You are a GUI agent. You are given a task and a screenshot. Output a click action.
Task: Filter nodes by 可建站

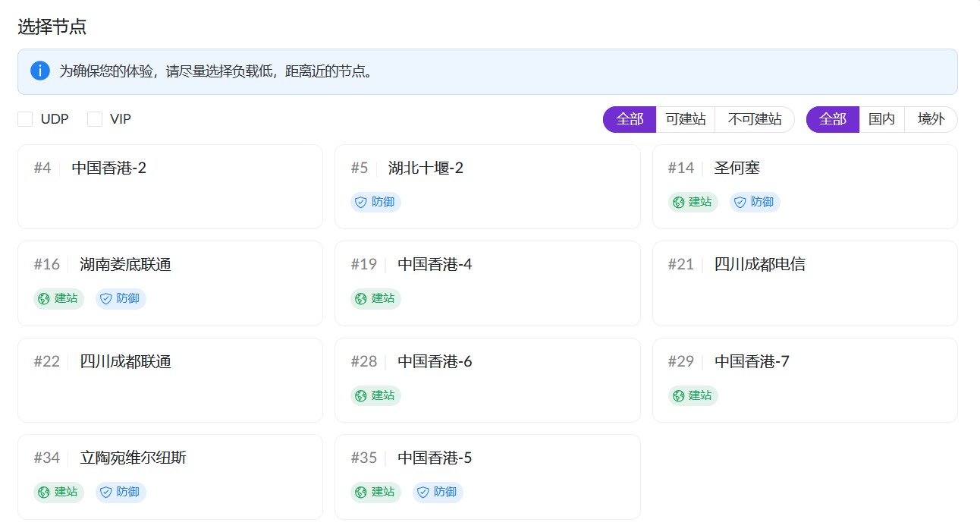(686, 119)
